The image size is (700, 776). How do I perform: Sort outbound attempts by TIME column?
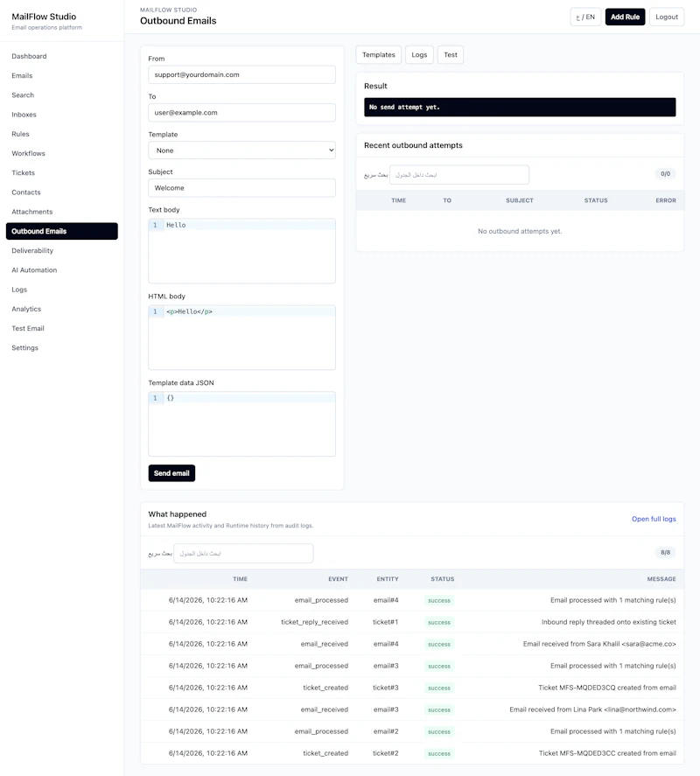coord(398,200)
